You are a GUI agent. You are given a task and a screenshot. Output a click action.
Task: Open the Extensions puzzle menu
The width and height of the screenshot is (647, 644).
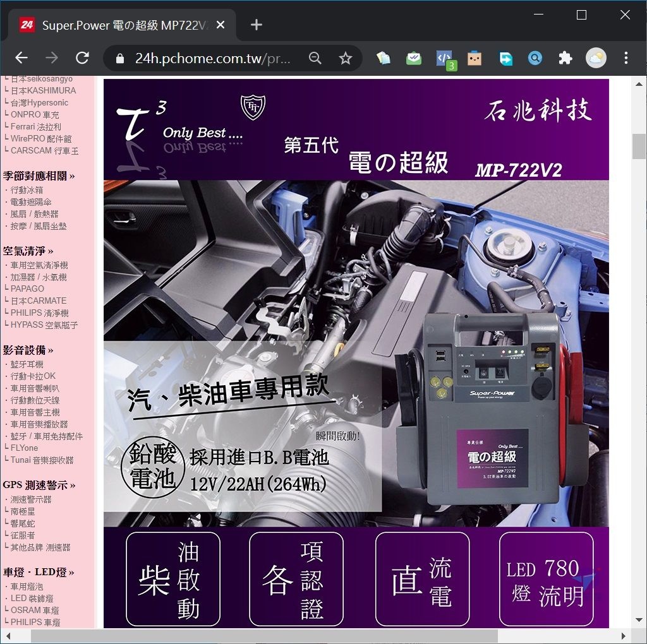[565, 58]
